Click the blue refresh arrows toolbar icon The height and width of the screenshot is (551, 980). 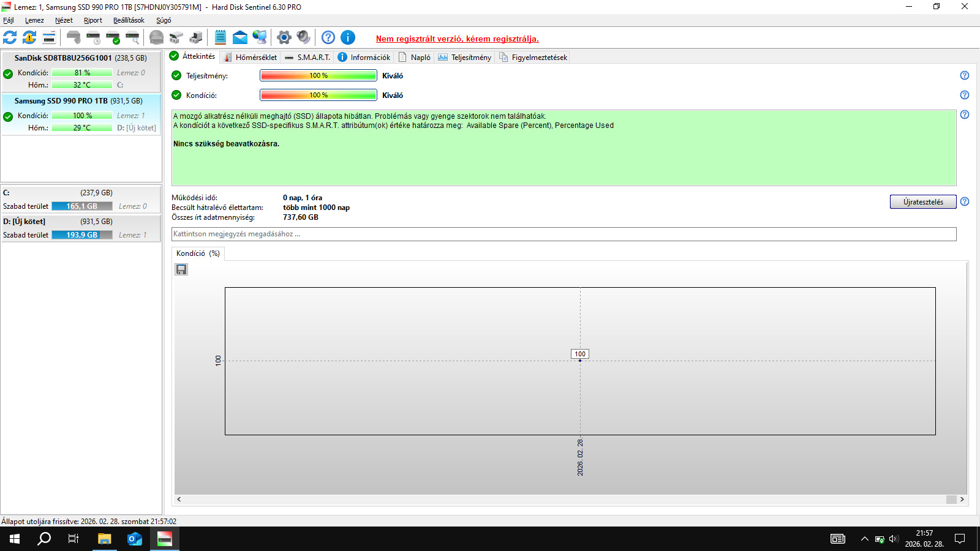coord(10,37)
